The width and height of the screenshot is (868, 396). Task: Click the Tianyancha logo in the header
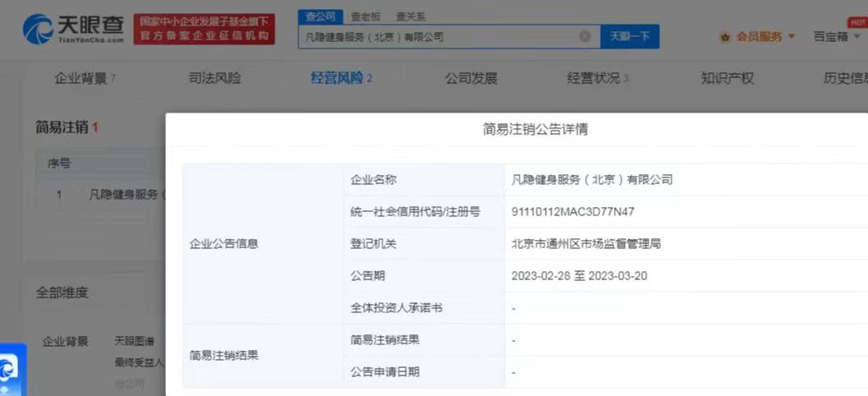click(x=74, y=29)
